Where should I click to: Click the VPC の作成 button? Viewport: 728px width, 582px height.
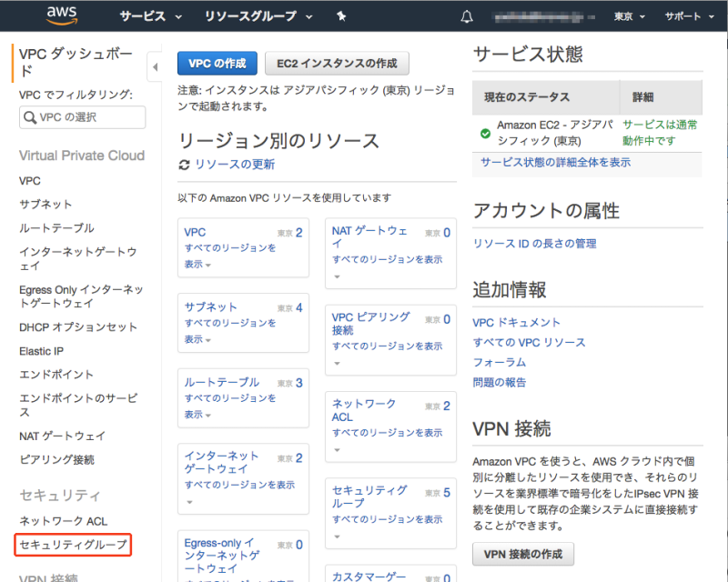(217, 63)
